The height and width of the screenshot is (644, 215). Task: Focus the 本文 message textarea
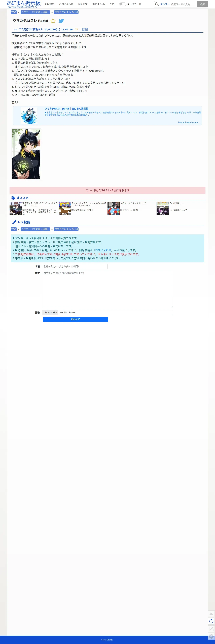tap(107, 289)
